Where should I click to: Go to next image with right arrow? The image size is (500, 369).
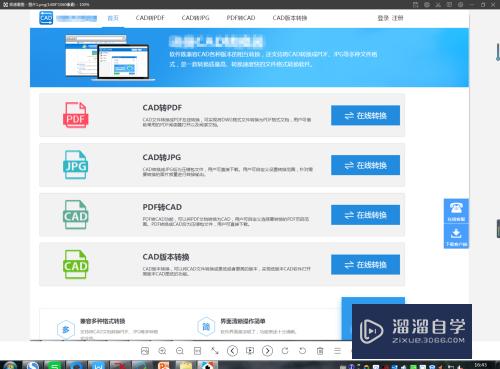(267, 351)
